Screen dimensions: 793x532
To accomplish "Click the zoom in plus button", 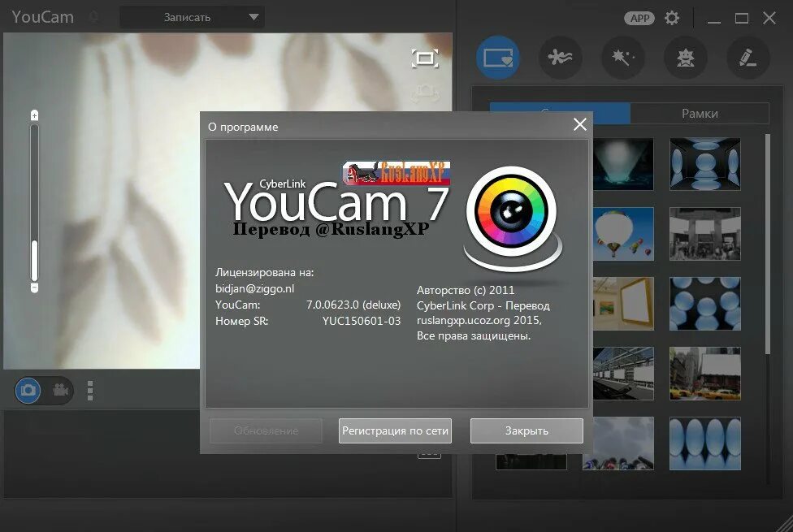I will pos(34,115).
